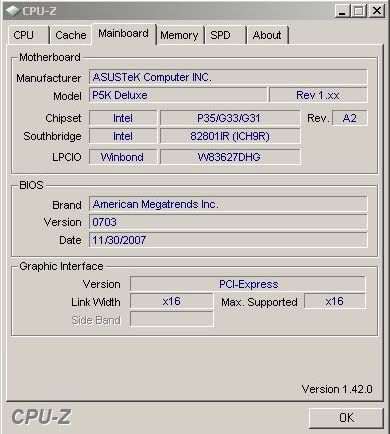
Task: Click the chipset model P35/G33/G31 field
Action: click(x=230, y=118)
